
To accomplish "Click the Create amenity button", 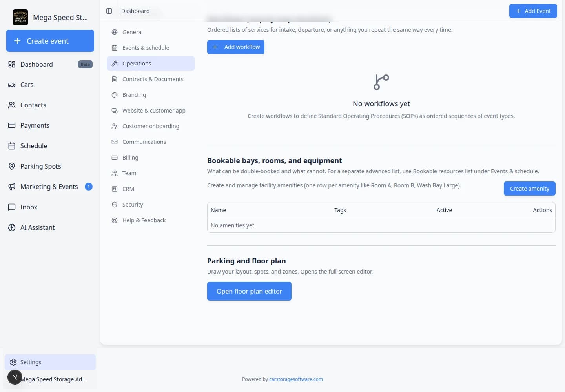I will pos(530,189).
